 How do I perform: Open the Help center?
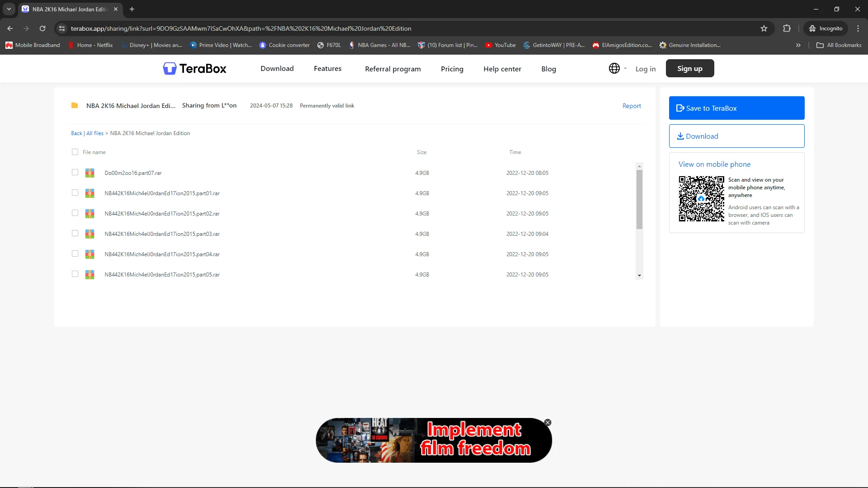[502, 69]
